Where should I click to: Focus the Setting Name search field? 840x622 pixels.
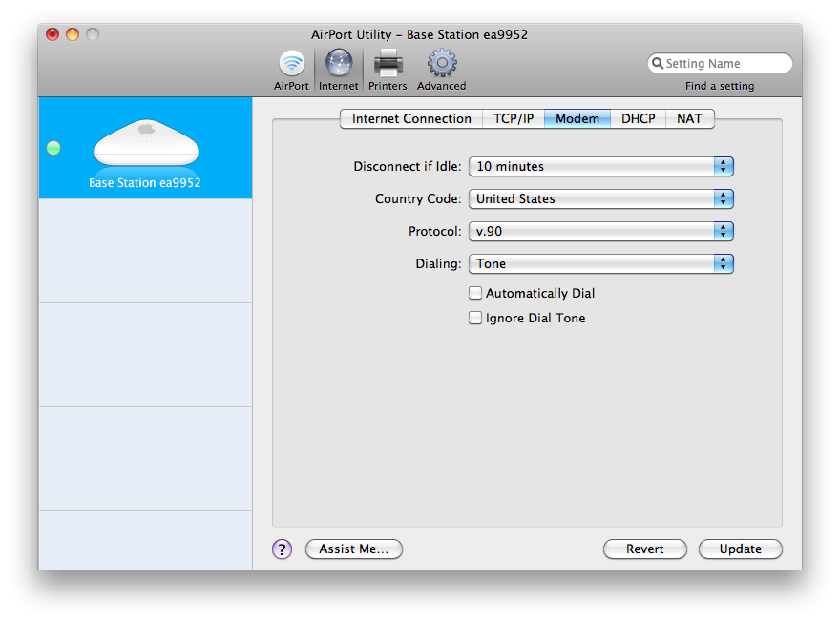pos(725,64)
